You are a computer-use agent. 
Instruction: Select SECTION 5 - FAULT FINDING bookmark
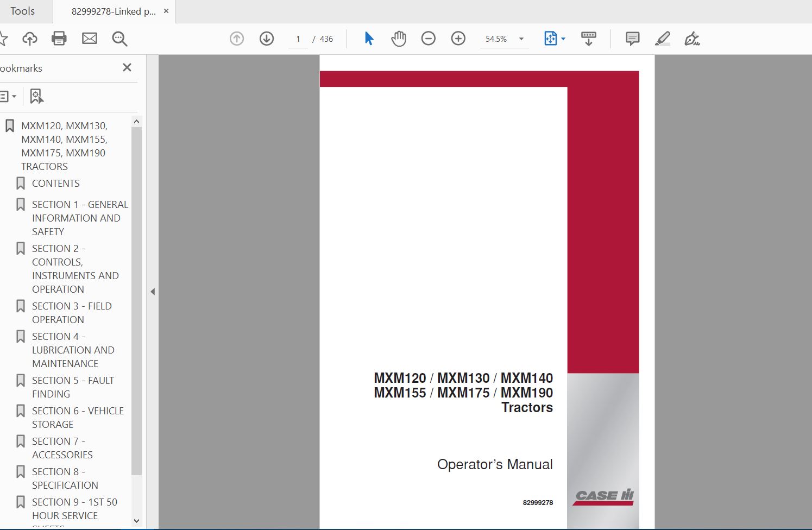[73, 387]
